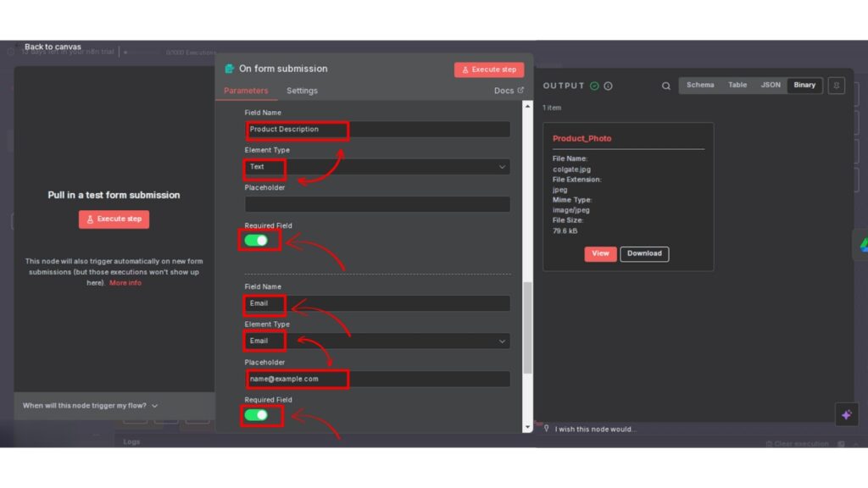This screenshot has height=488, width=868.
Task: Click the form trigger node icon
Action: click(230, 69)
